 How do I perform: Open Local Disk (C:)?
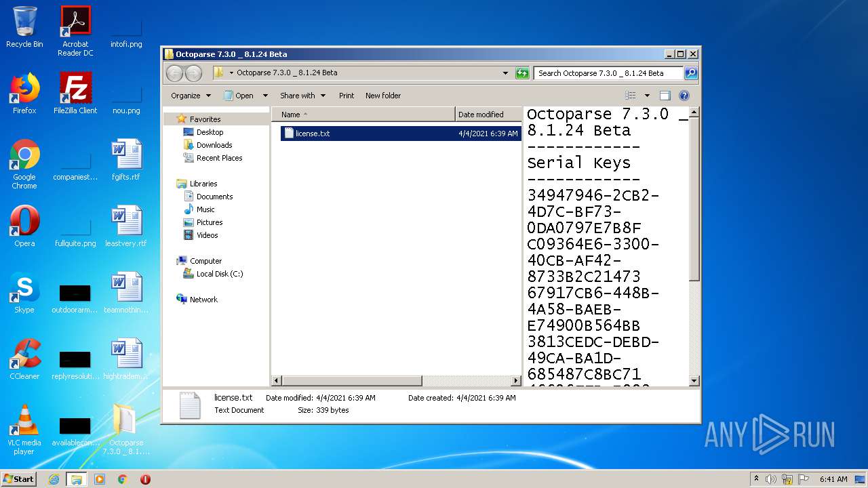point(219,274)
